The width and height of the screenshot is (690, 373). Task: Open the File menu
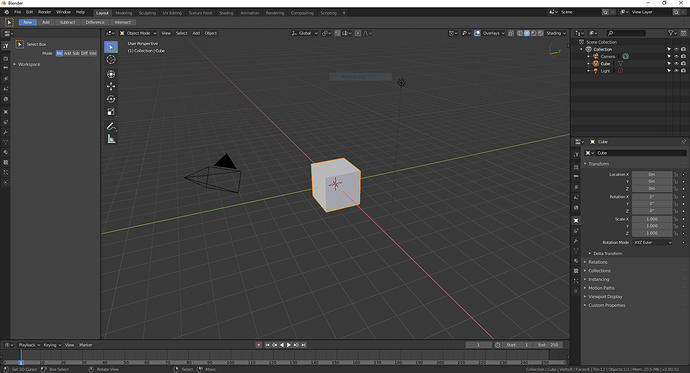click(18, 12)
